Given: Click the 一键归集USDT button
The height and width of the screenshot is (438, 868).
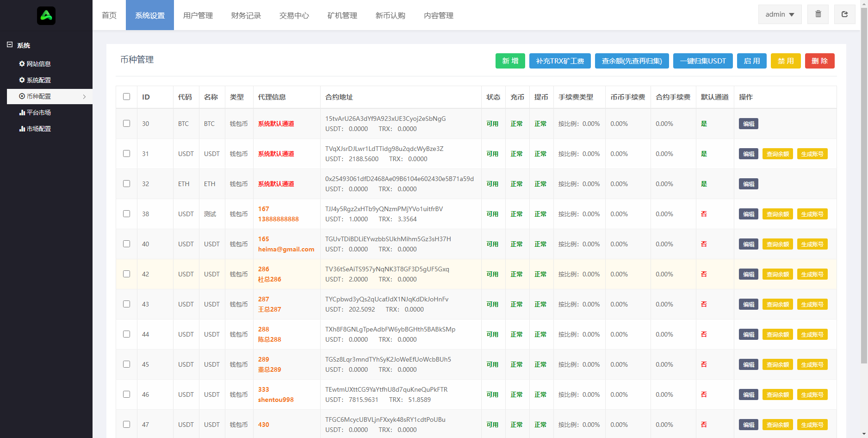Looking at the screenshot, I should (x=703, y=61).
